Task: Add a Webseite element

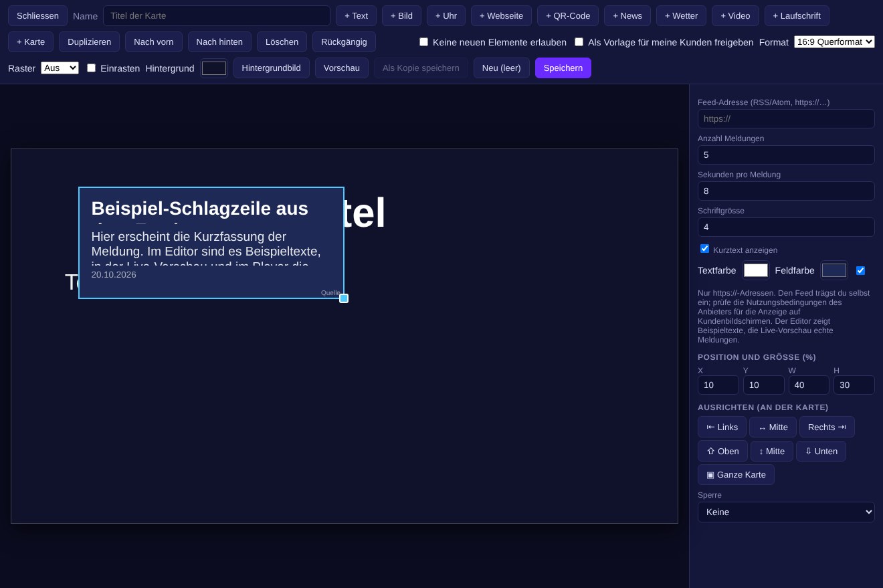Action: 501,15
